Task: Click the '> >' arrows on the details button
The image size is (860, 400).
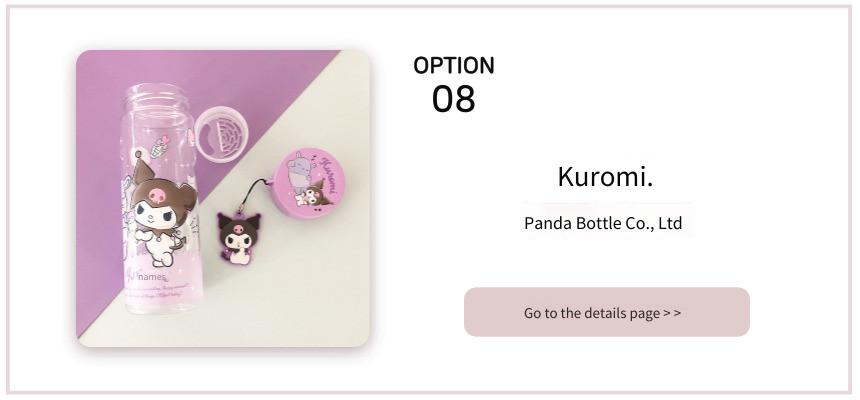Action: [x=672, y=313]
